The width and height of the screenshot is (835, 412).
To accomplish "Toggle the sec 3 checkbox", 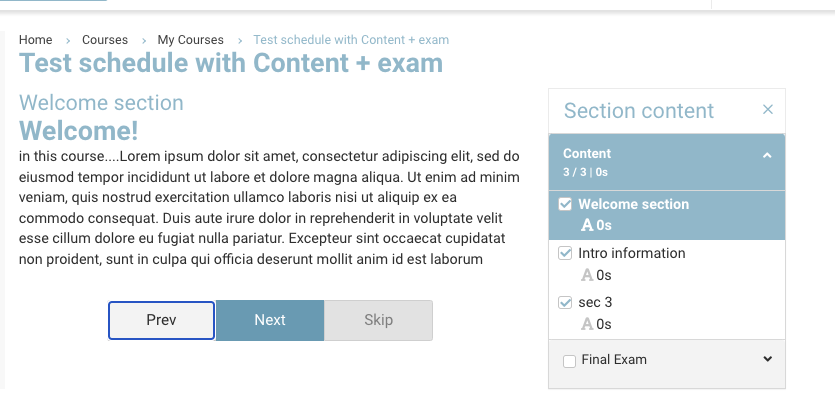I will click(565, 302).
